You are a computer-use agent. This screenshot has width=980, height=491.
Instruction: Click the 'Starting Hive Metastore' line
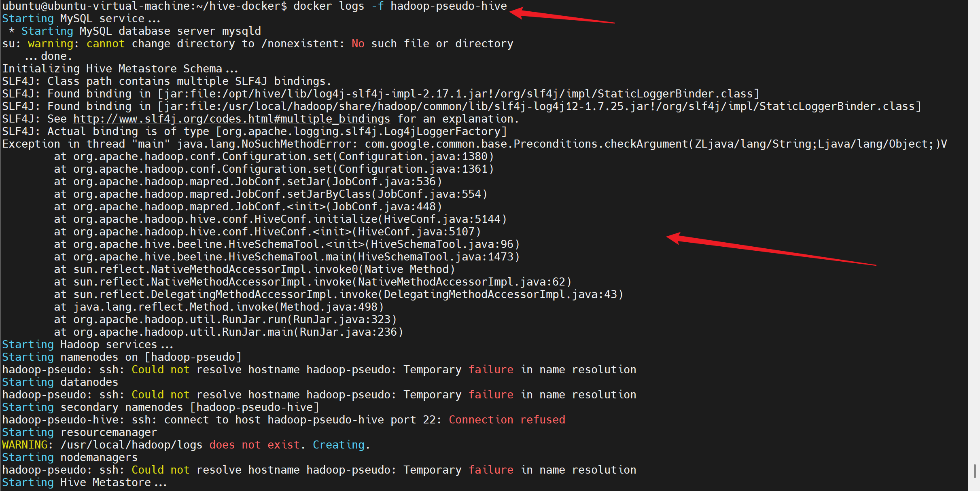tap(85, 483)
